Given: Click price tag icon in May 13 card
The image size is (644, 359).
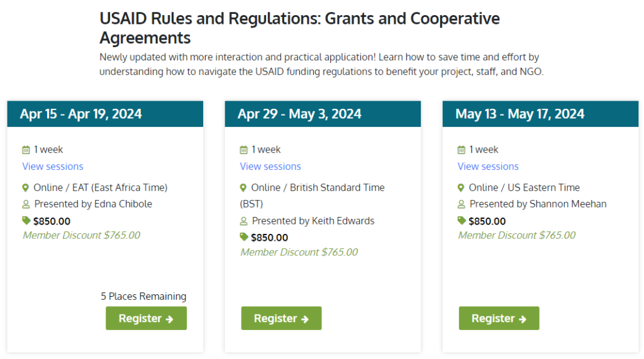Looking at the screenshot, I should 462,221.
